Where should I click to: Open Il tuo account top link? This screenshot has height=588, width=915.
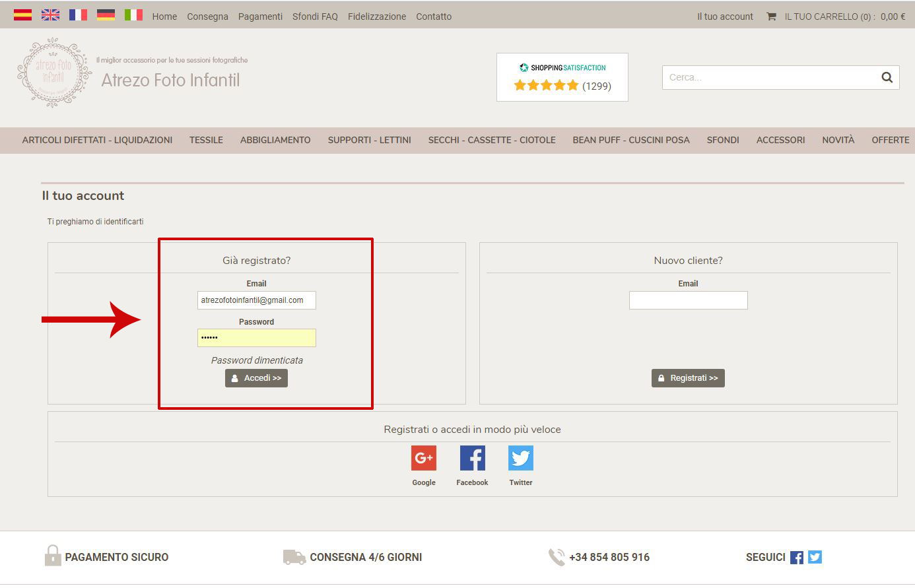[725, 16]
